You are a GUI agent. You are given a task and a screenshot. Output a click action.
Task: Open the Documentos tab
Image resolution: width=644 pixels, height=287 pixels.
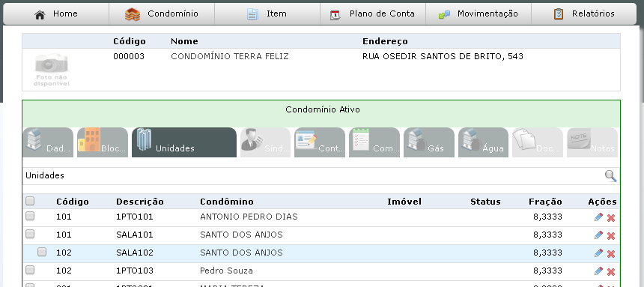point(538,142)
